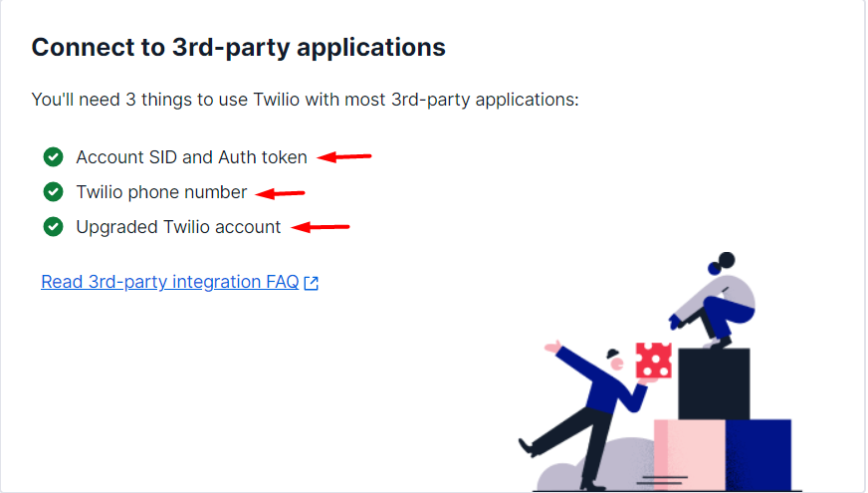Click the green checkmark beside Upgraded Twilio account
This screenshot has width=868, height=493.
point(53,226)
